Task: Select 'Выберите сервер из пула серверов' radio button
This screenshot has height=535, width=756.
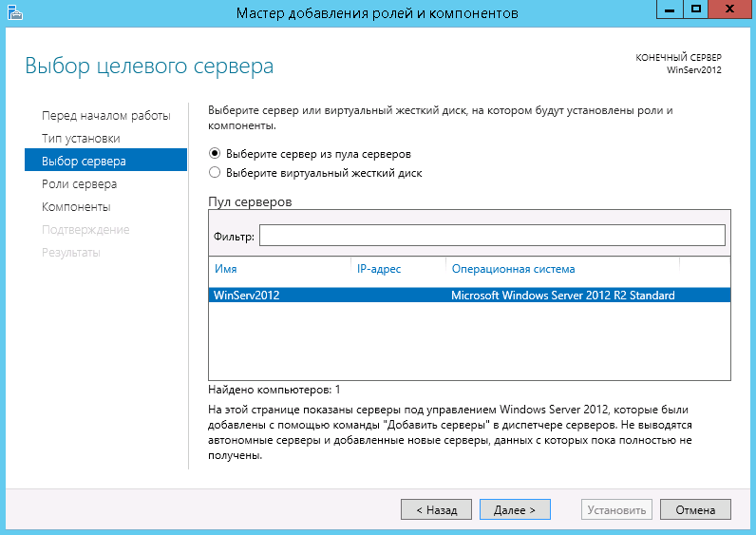Action: click(x=215, y=154)
